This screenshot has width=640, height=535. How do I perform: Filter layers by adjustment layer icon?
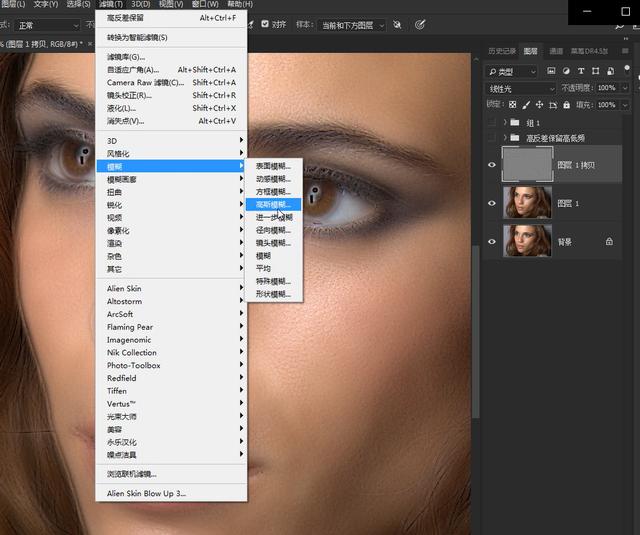click(x=566, y=71)
